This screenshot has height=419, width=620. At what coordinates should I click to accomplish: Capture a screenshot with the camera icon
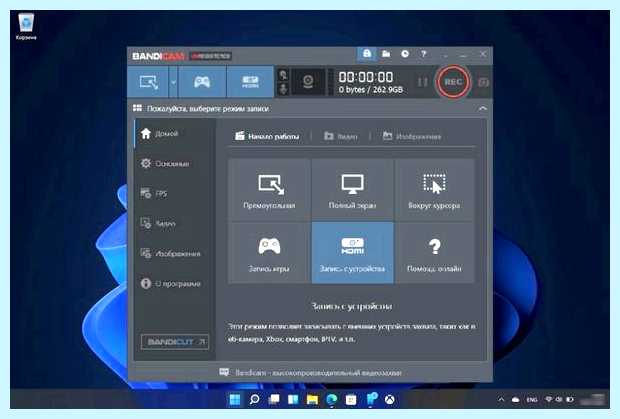point(483,82)
